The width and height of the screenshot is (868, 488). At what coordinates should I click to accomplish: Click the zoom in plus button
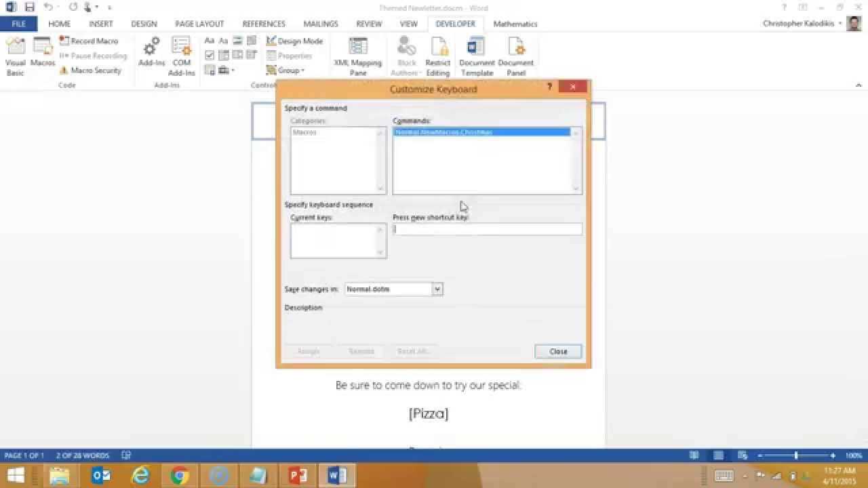point(833,455)
